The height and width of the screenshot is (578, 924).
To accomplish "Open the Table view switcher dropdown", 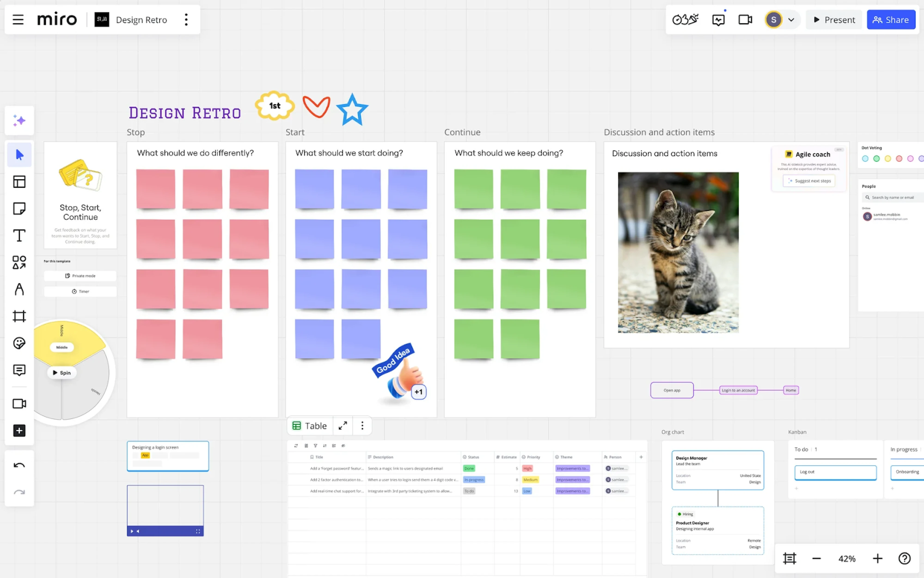I will pos(309,425).
